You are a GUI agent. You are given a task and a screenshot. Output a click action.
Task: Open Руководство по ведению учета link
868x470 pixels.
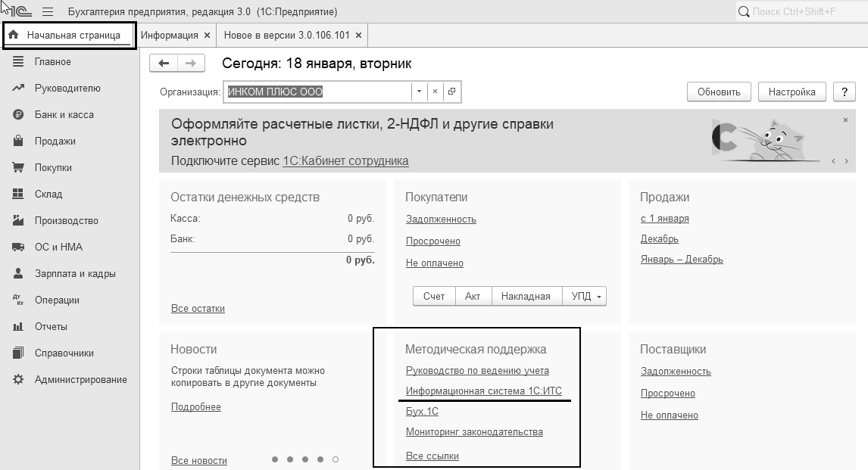[x=477, y=370]
